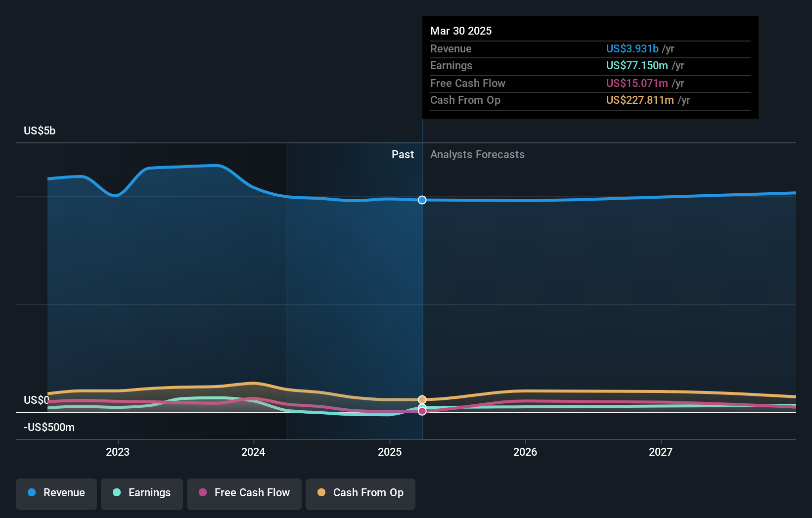Click the orange Cash From Op data marker
This screenshot has height=518, width=812.
click(422, 399)
